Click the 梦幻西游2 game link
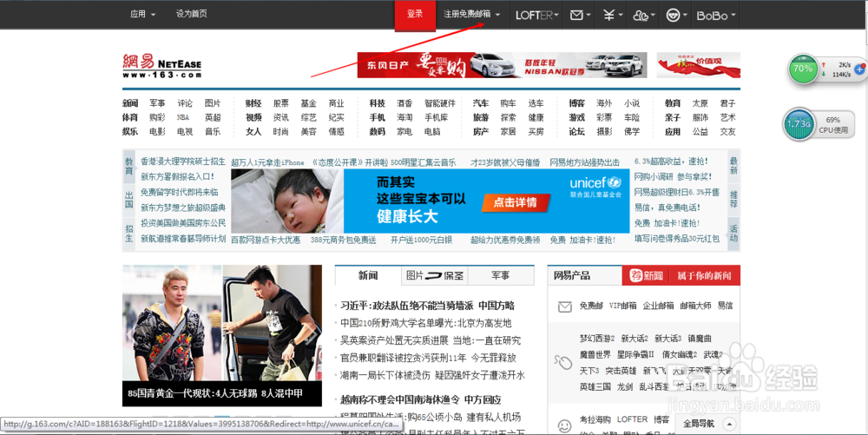The width and height of the screenshot is (868, 435). [x=597, y=339]
